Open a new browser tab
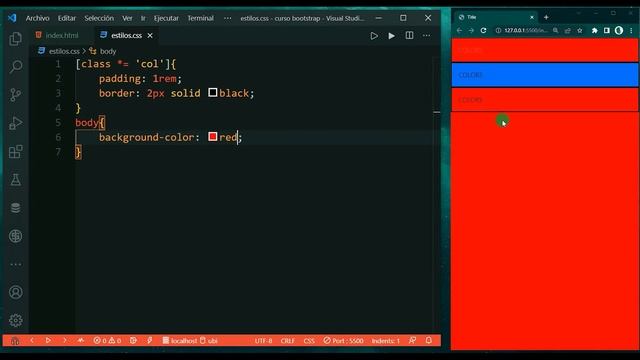The width and height of the screenshot is (640, 360). (546, 17)
